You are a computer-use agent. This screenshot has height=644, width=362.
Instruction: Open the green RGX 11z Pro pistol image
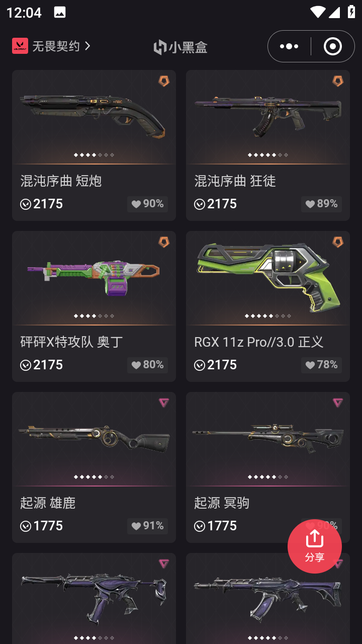click(x=268, y=277)
